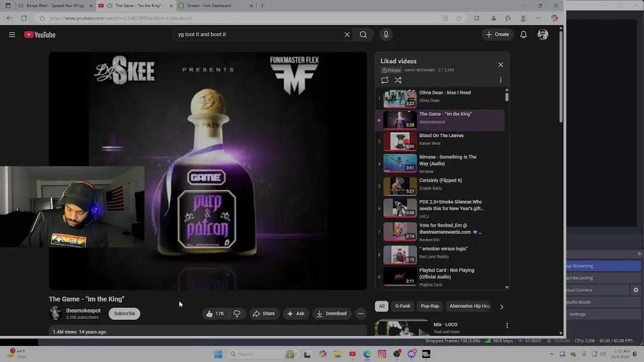Go back in the browser
The image size is (644, 362).
pos(9,18)
